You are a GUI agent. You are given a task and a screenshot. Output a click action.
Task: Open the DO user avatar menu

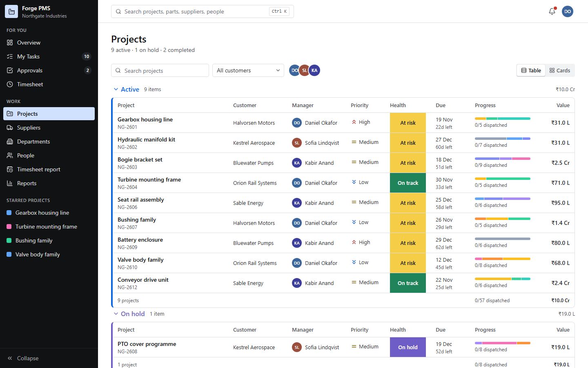point(568,11)
